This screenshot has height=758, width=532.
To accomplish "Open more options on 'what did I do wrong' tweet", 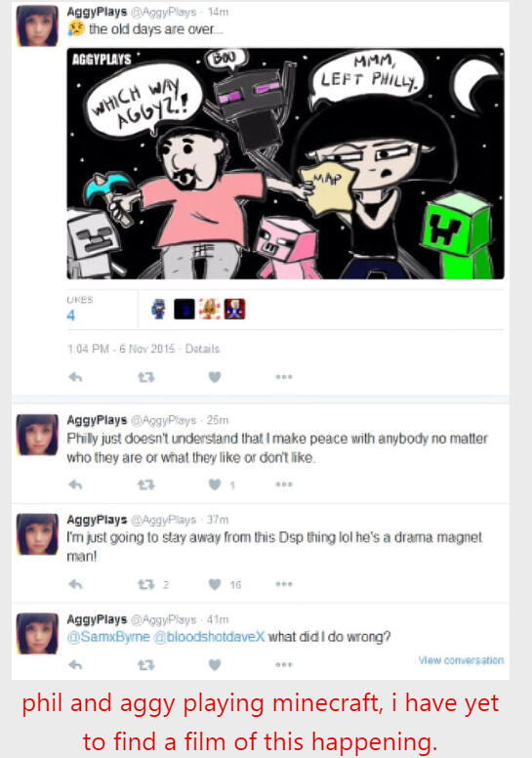I will [284, 664].
